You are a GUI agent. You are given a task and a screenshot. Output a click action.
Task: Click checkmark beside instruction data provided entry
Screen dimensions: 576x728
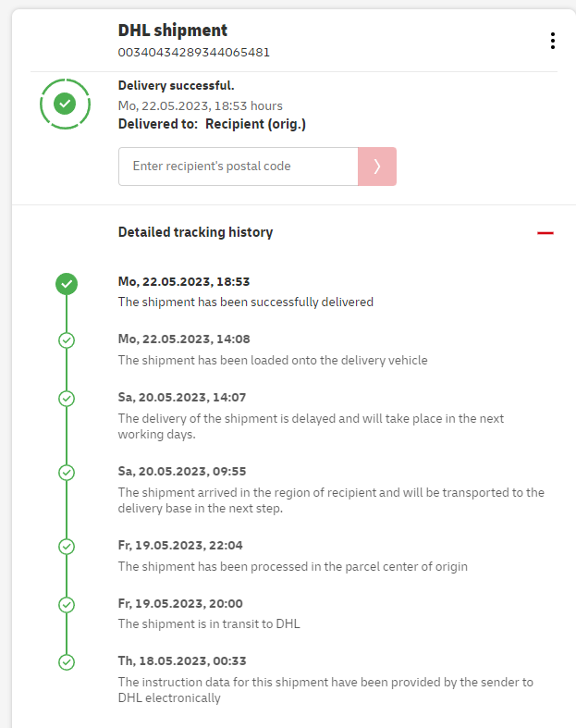(66, 661)
